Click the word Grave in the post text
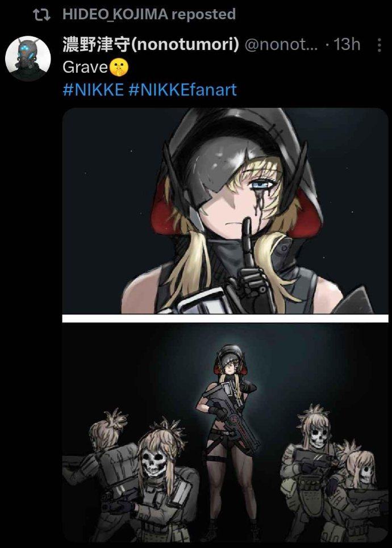The width and height of the screenshot is (392, 548). click(85, 67)
